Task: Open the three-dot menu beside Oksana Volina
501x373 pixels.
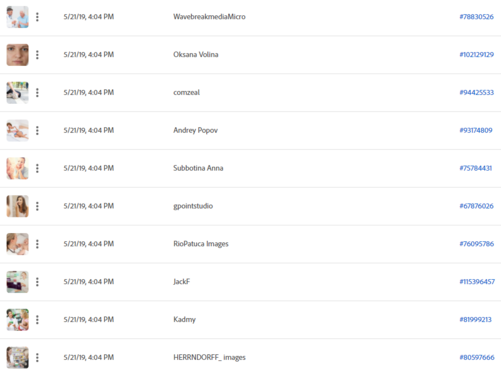Action: (x=37, y=55)
